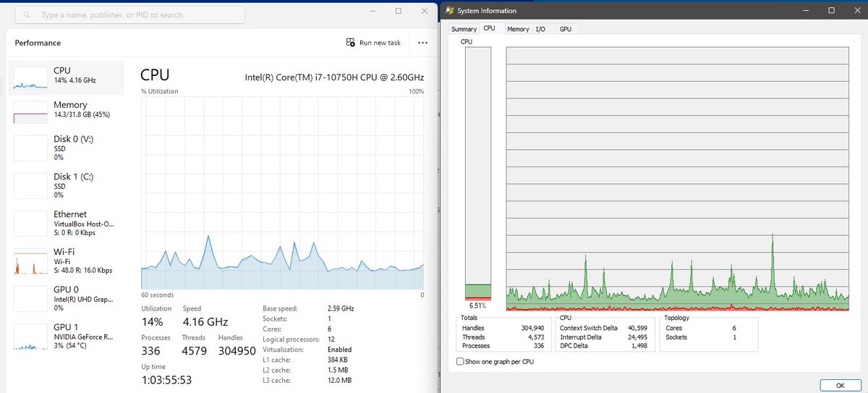Switch to the CPU tab in System Information

pyautogui.click(x=490, y=28)
